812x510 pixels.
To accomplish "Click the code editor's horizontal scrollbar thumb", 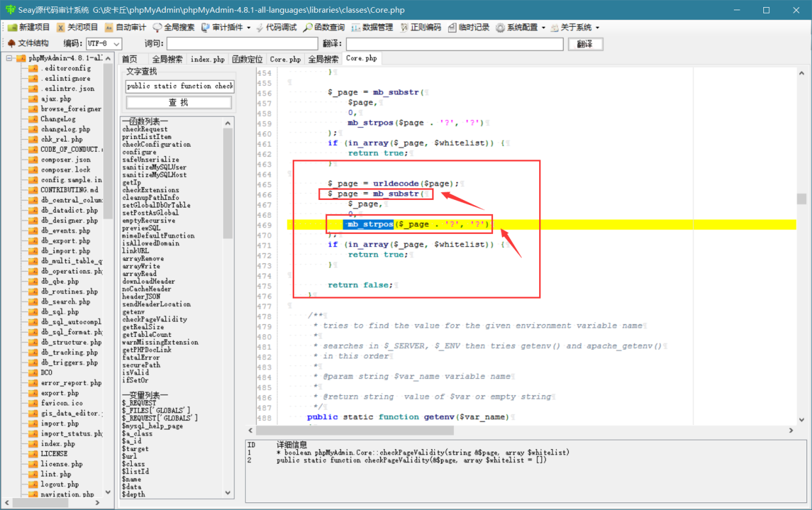I will pyautogui.click(x=355, y=431).
